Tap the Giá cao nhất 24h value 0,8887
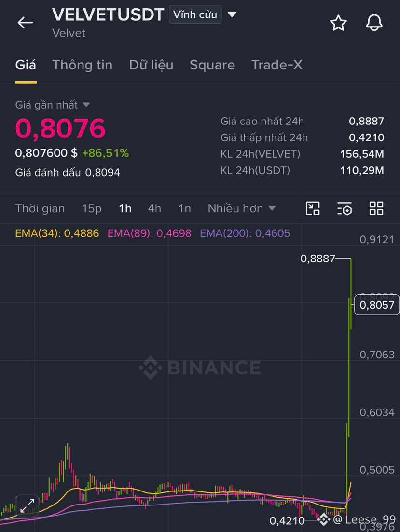The width and height of the screenshot is (400, 532). (x=366, y=121)
